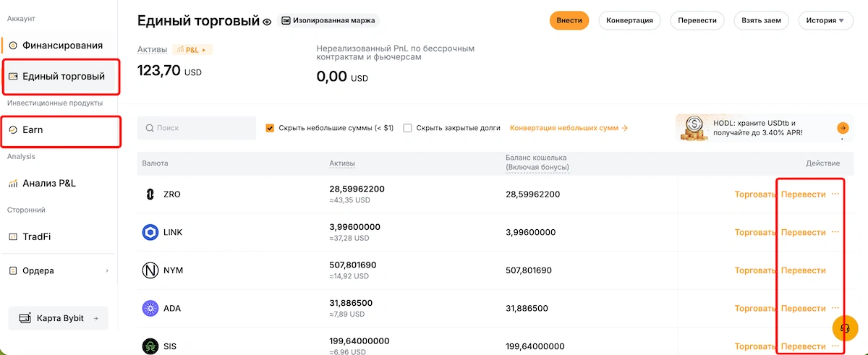Check Скрыть закрытые долги checkbox
The height and width of the screenshot is (355, 868).
[407, 128]
